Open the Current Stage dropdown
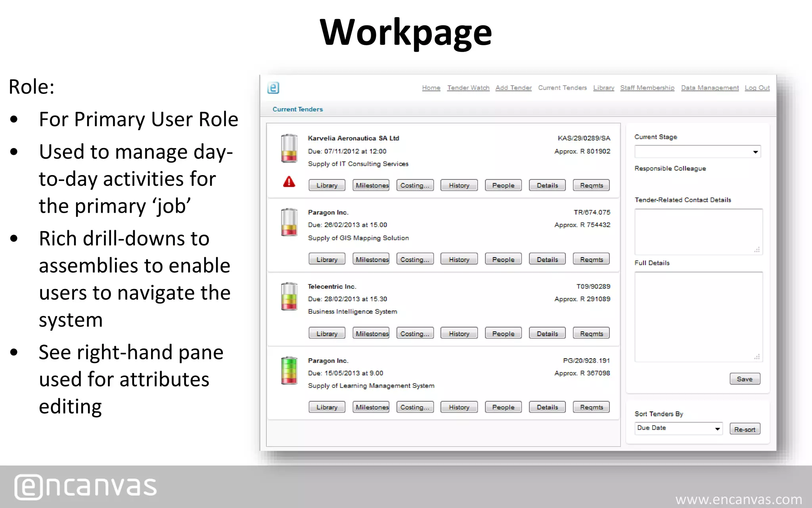 point(697,152)
